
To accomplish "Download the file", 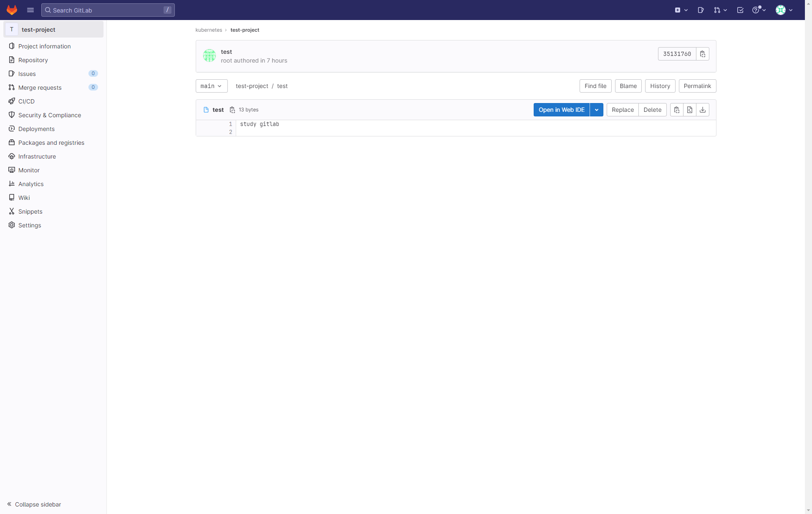I will tap(703, 110).
